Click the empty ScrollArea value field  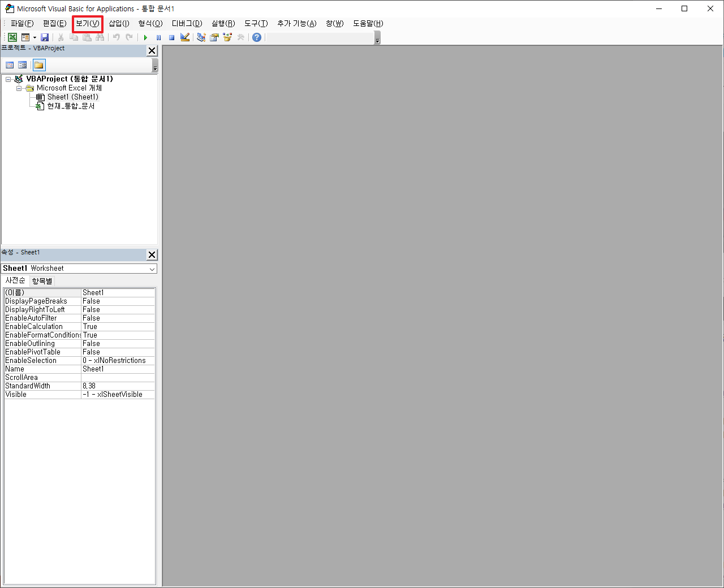[118, 378]
